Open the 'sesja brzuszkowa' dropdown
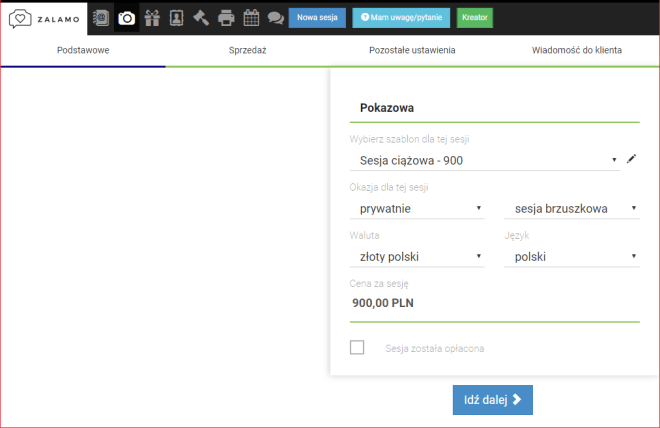660x428 pixels. click(572, 208)
